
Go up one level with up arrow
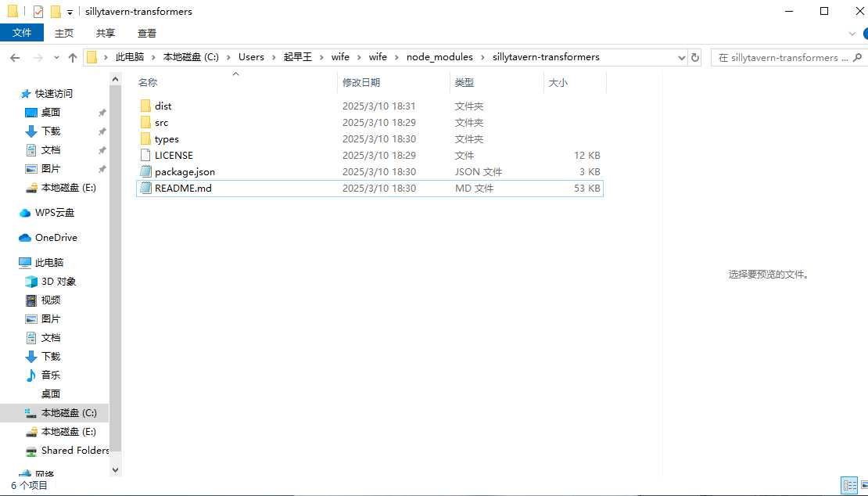point(72,58)
